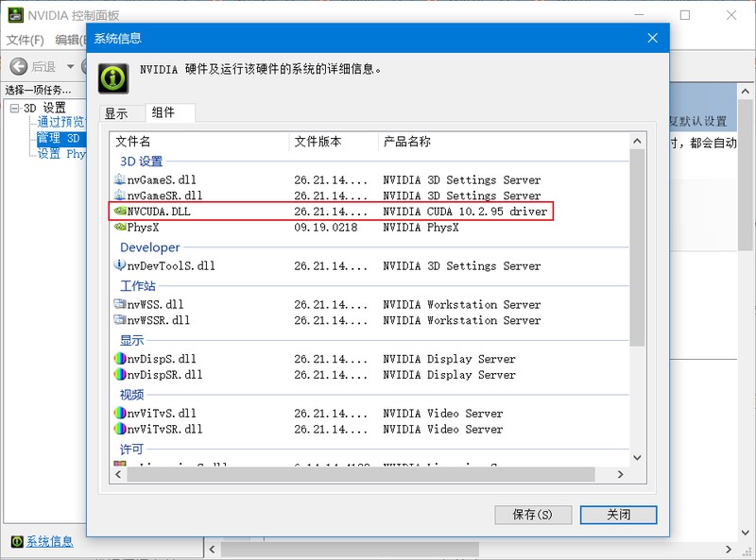Click the main window horizontal scroll right arrow
The width and height of the screenshot is (756, 560).
[729, 549]
